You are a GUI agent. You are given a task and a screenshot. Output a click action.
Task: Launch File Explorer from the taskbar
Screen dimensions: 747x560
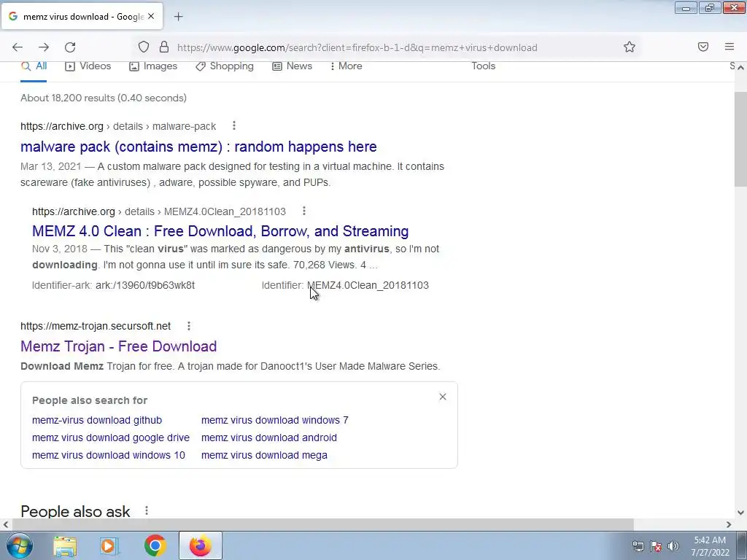65,545
